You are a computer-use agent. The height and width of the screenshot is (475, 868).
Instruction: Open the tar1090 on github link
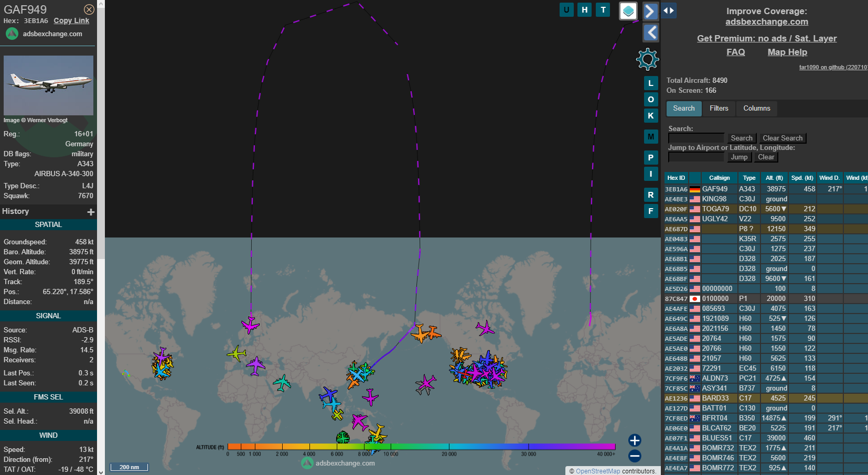(x=833, y=67)
